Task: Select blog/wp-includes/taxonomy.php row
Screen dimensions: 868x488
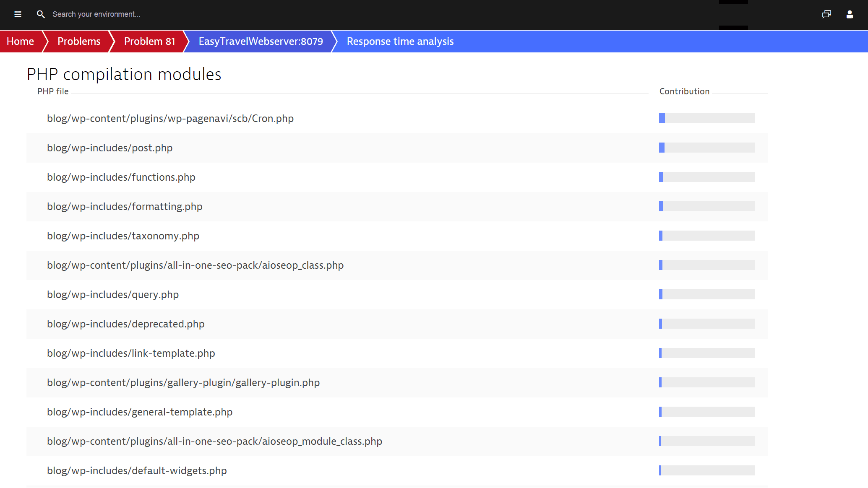Action: 397,236
